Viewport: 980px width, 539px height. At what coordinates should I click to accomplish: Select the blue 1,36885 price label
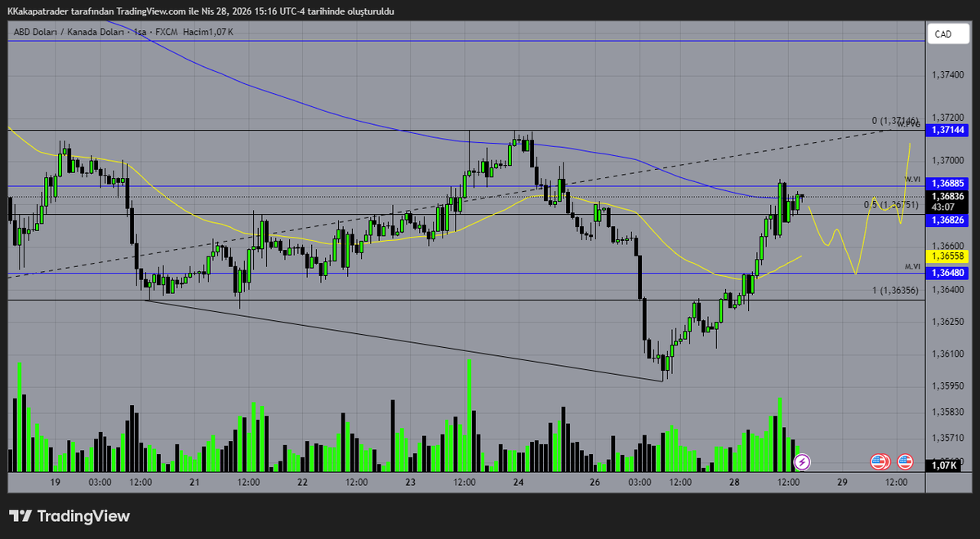(x=947, y=185)
